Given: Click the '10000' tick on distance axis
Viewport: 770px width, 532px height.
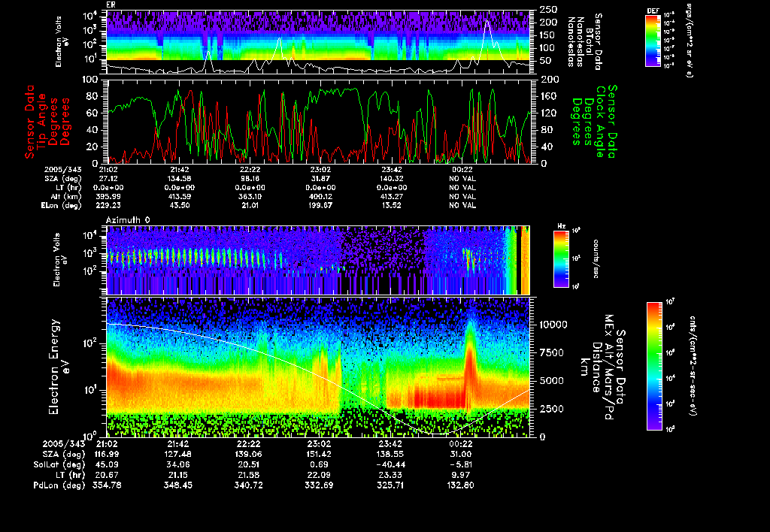Looking at the screenshot, I should [553, 325].
